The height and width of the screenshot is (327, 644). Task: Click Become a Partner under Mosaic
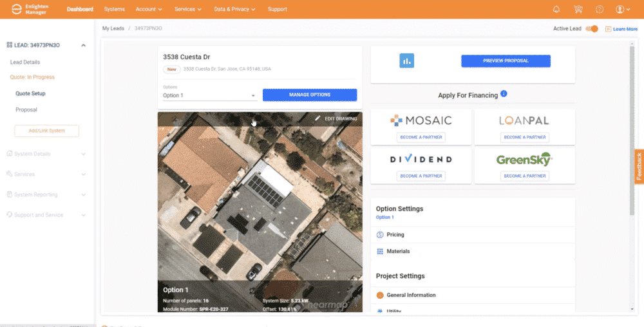tap(421, 137)
